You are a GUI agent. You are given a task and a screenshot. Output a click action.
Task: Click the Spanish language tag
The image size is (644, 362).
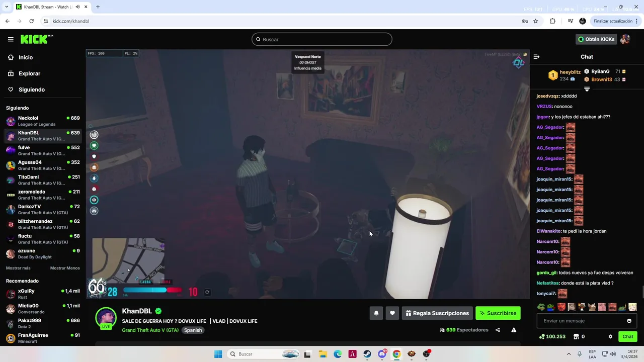(193, 330)
